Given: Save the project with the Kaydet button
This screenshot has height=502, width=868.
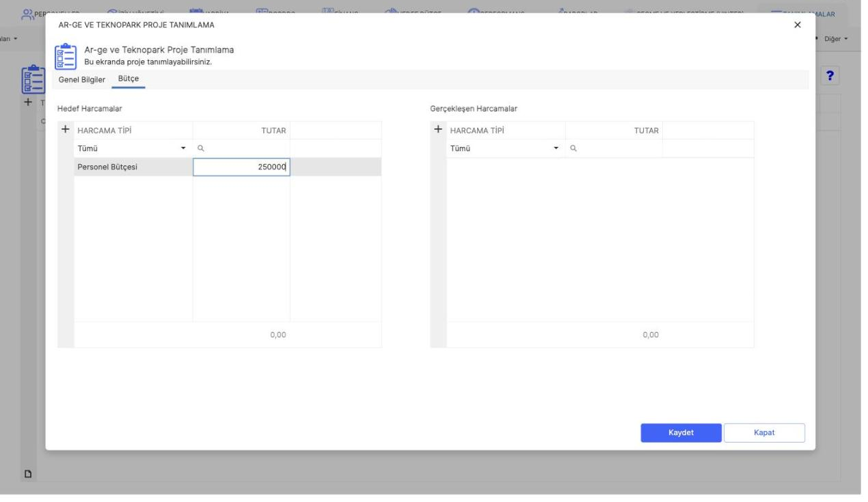Looking at the screenshot, I should coord(681,432).
